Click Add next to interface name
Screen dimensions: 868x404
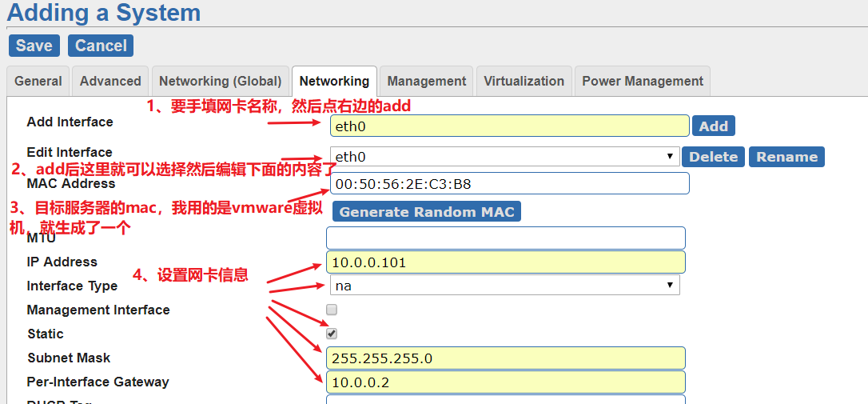point(713,126)
